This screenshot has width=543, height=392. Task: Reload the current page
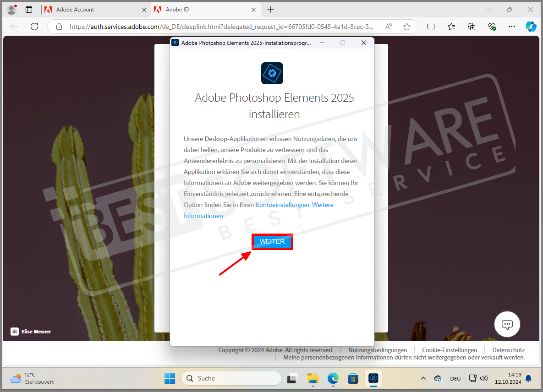(34, 27)
